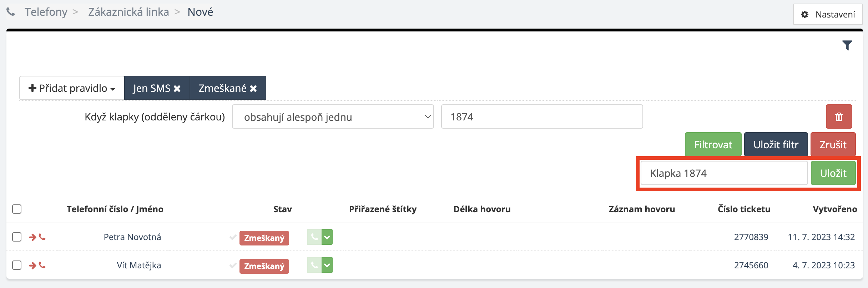Go to Telefony in the breadcrumb

pyautogui.click(x=46, y=12)
